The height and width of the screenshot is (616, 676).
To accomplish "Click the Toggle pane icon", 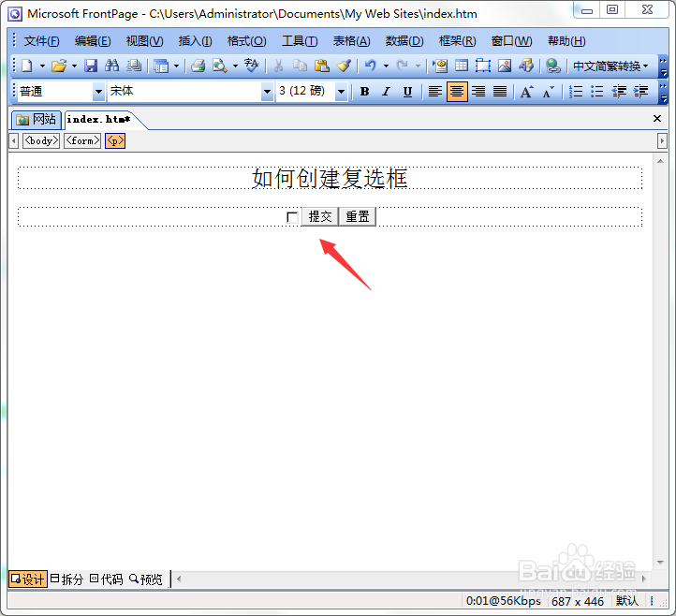I will 161,66.
